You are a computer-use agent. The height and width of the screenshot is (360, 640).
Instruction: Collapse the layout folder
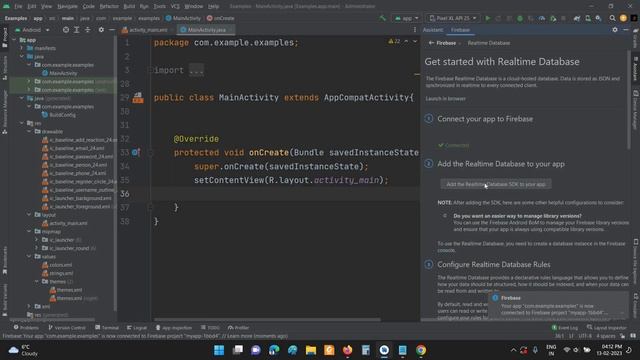29,215
